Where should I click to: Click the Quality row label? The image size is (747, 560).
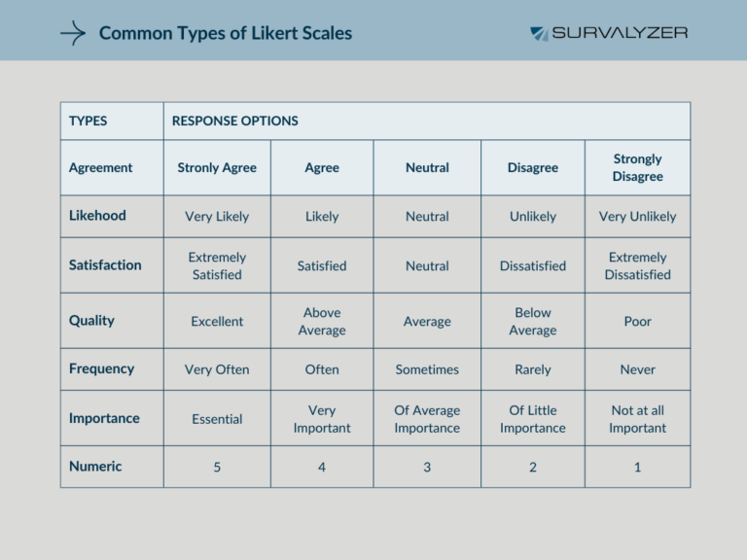91,321
